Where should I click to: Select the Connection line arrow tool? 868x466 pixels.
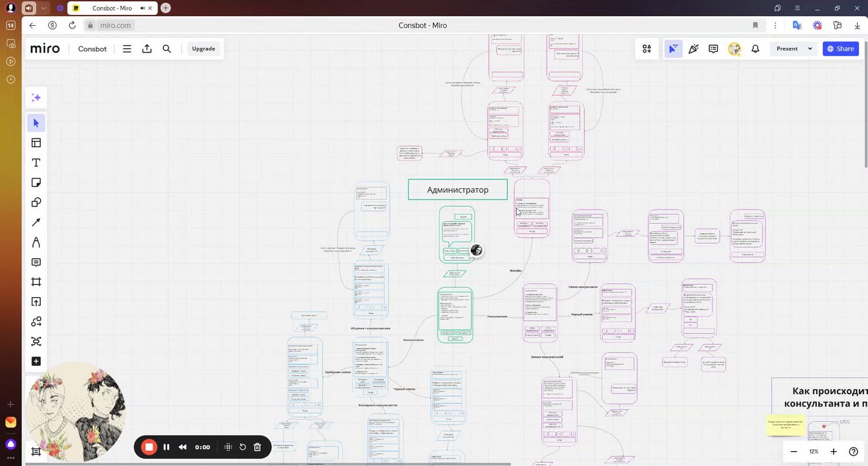36,223
